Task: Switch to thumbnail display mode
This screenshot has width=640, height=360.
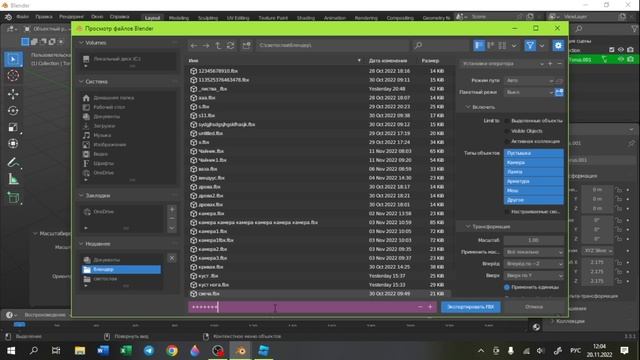Action: [x=502, y=46]
